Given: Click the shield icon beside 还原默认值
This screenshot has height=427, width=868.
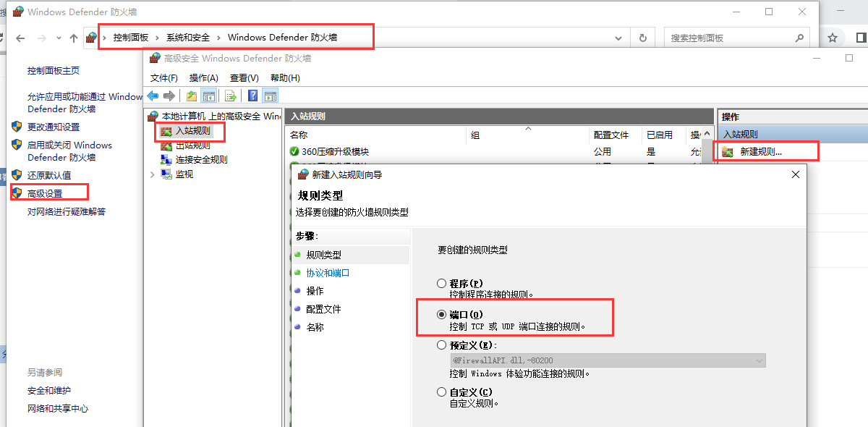Looking at the screenshot, I should (17, 174).
